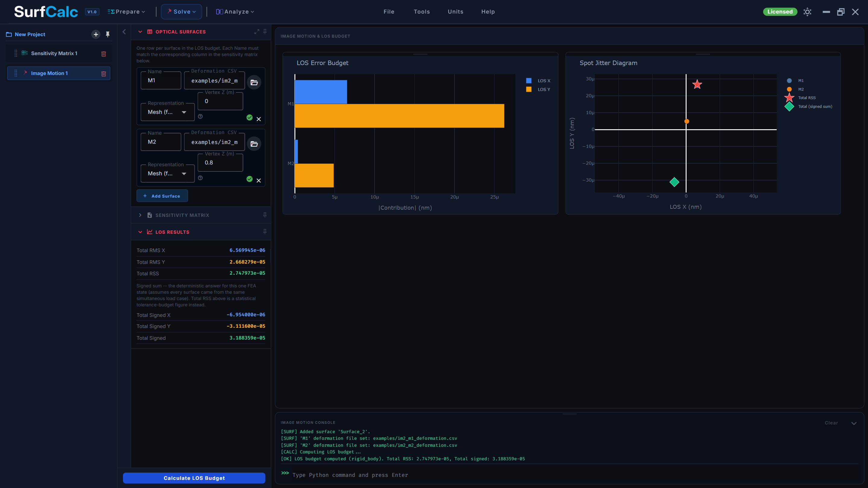Image resolution: width=868 pixels, height=488 pixels.
Task: Browse deformation CSV file for M2
Action: click(254, 144)
